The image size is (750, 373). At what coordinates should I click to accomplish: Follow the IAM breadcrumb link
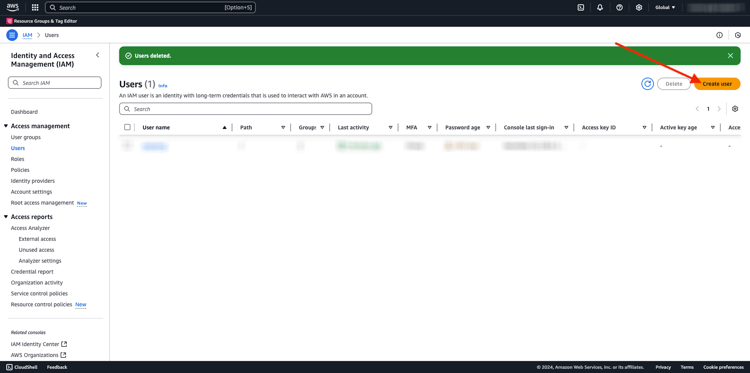(x=27, y=35)
